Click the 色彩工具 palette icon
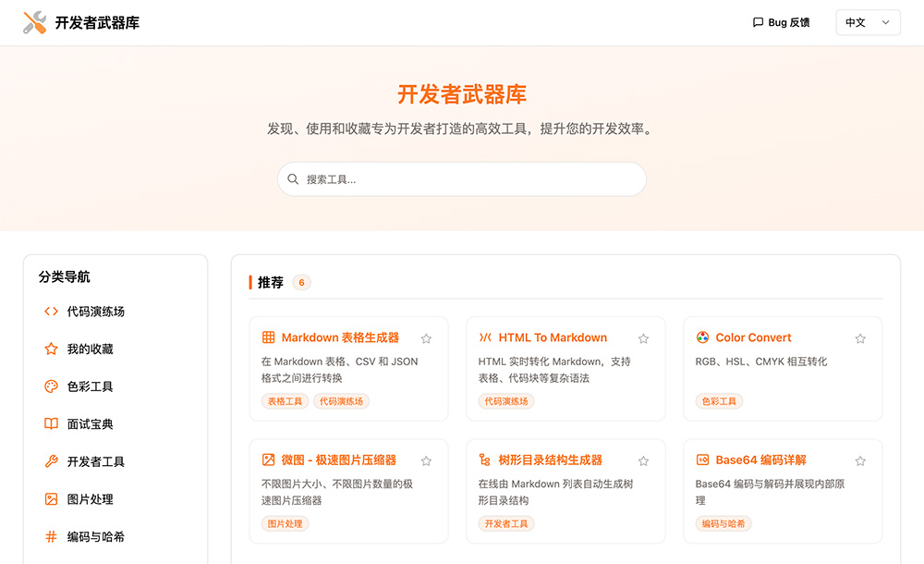Image resolution: width=924 pixels, height=564 pixels. (51, 386)
